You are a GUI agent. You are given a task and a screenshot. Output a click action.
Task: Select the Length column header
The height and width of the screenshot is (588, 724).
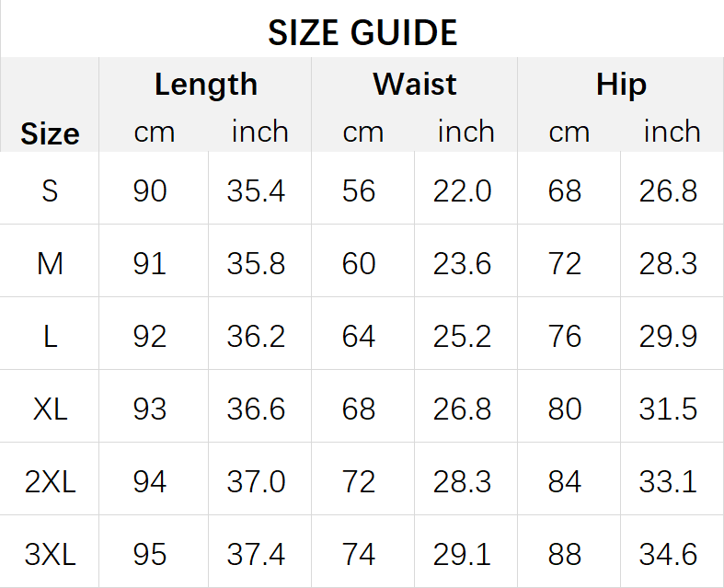pyautogui.click(x=205, y=85)
